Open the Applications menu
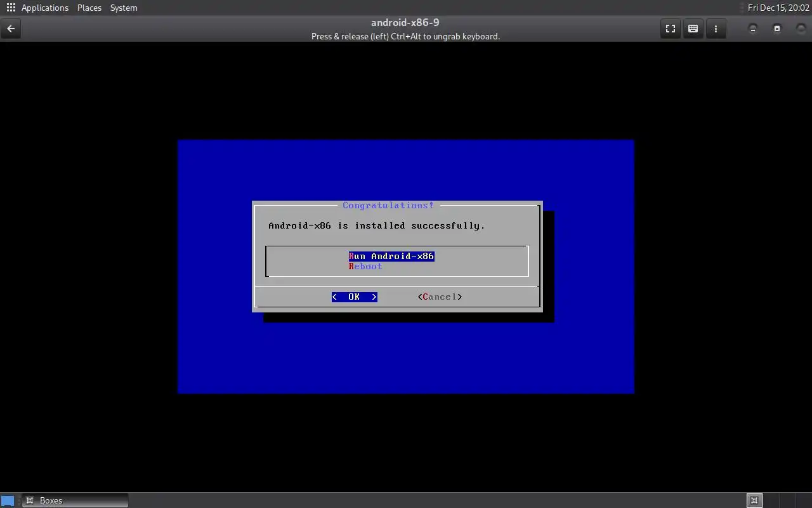This screenshot has width=812, height=508. click(x=44, y=8)
